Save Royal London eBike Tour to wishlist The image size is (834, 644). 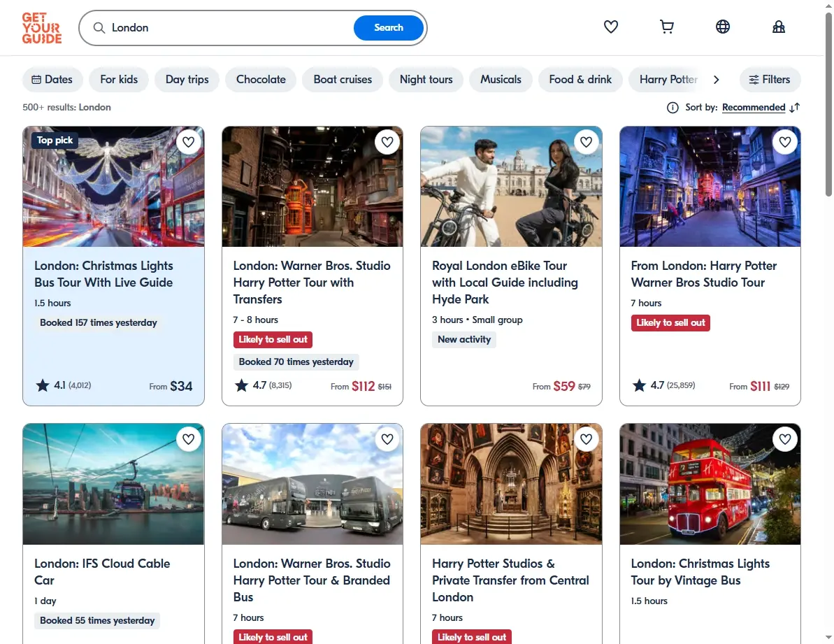click(586, 142)
